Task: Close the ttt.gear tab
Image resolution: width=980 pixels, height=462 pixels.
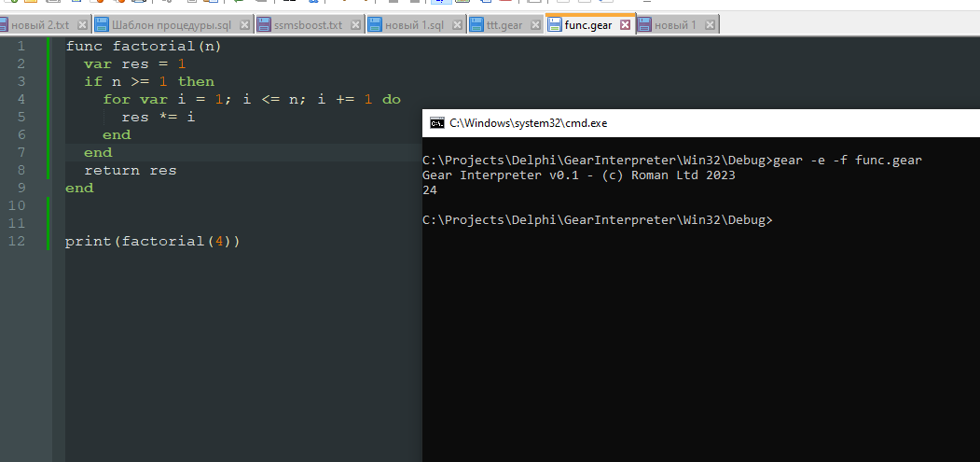Action: pos(534,25)
